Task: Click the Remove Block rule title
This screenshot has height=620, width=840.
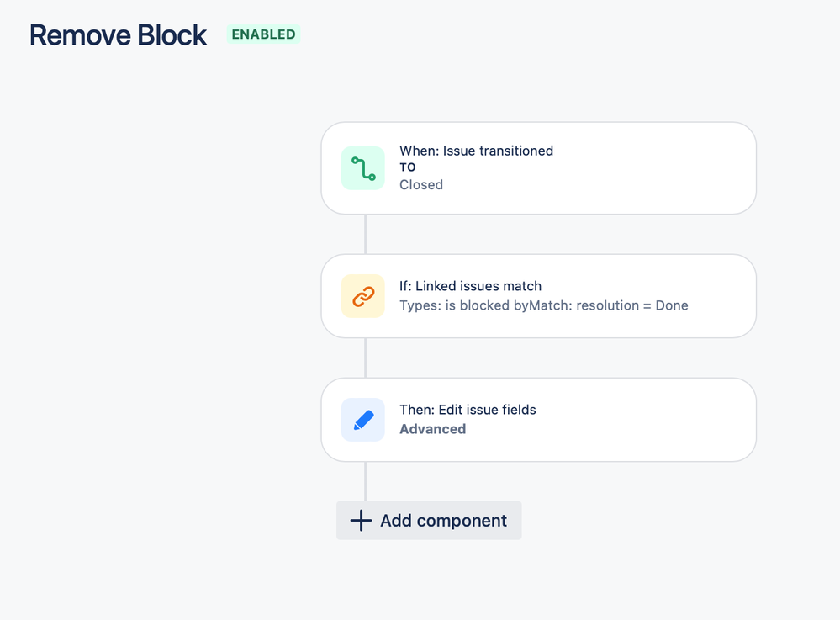Action: pyautogui.click(x=118, y=35)
